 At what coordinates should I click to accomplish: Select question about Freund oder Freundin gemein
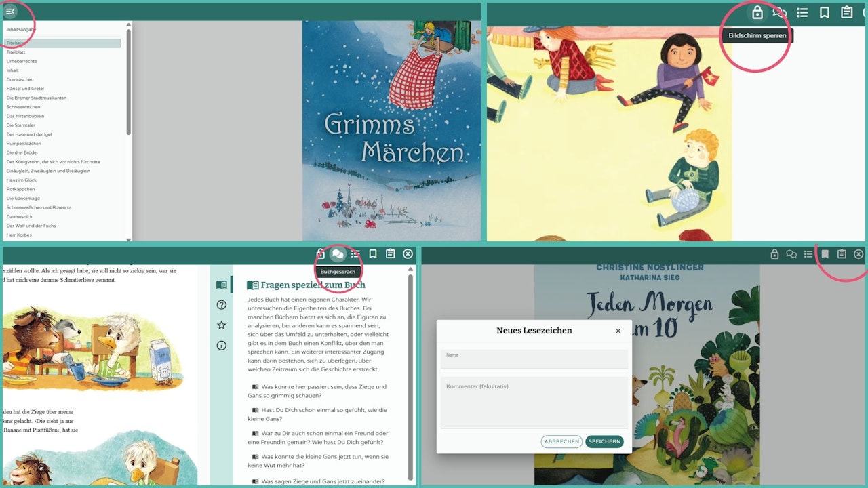319,438
